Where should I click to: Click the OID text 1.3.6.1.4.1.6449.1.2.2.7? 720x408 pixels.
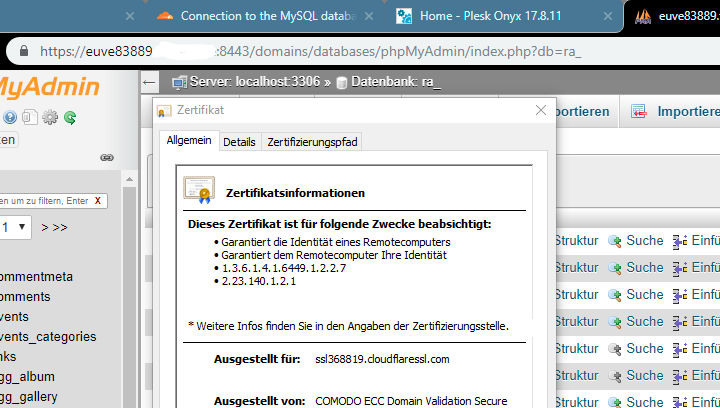point(284,268)
